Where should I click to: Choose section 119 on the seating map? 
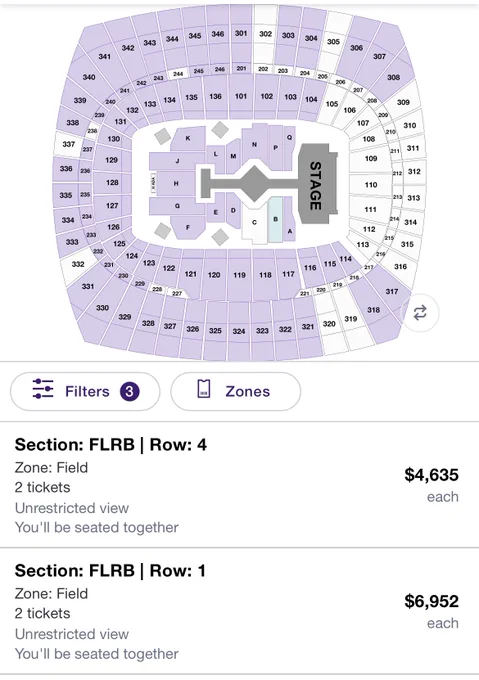coord(239,274)
